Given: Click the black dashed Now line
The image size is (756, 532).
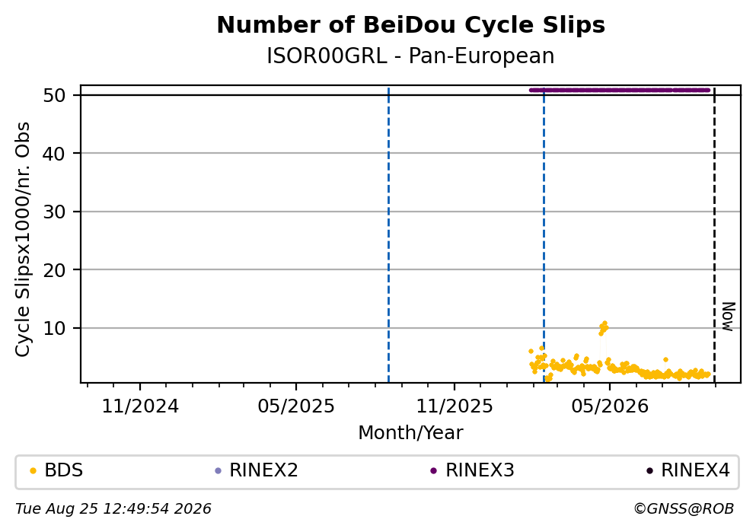Looking at the screenshot, I should 714,235.
